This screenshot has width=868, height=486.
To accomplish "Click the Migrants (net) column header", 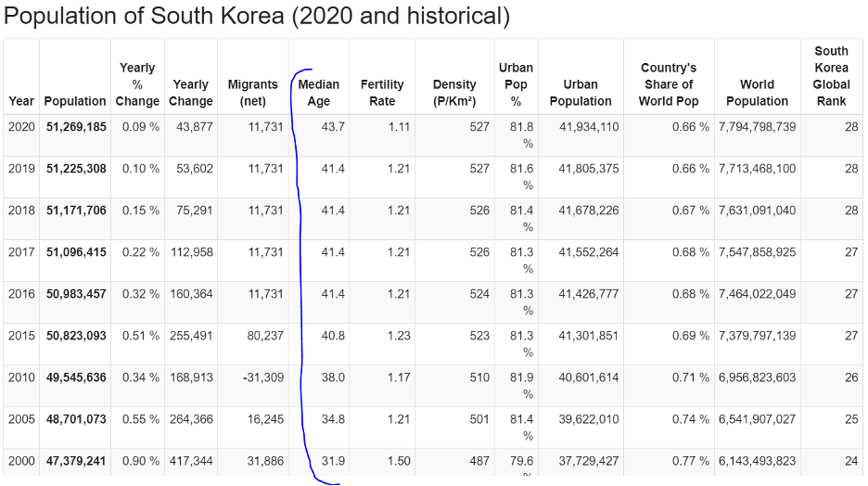I will point(252,93).
